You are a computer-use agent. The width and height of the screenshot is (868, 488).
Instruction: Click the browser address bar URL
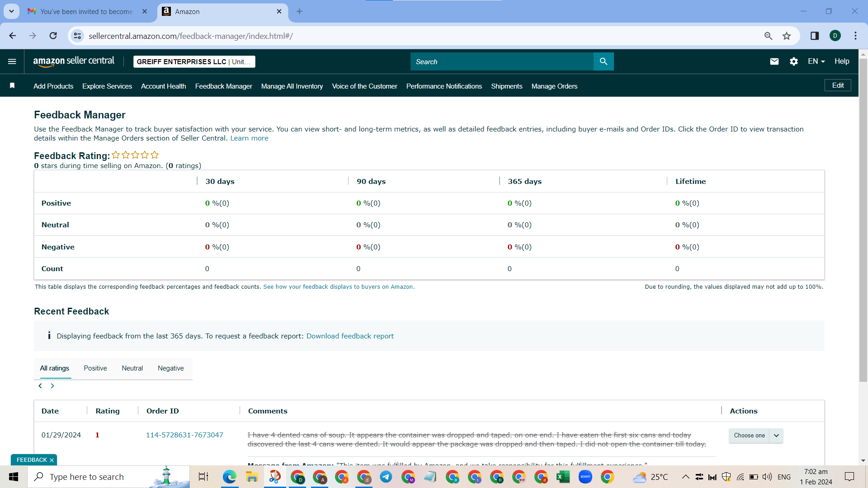pos(191,36)
